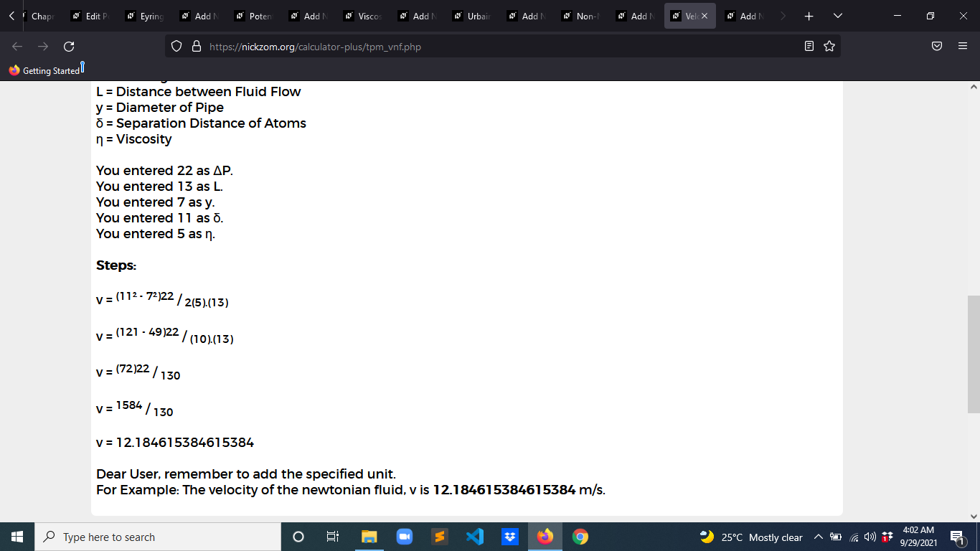Open the Wi-Fi network icon

tap(854, 537)
